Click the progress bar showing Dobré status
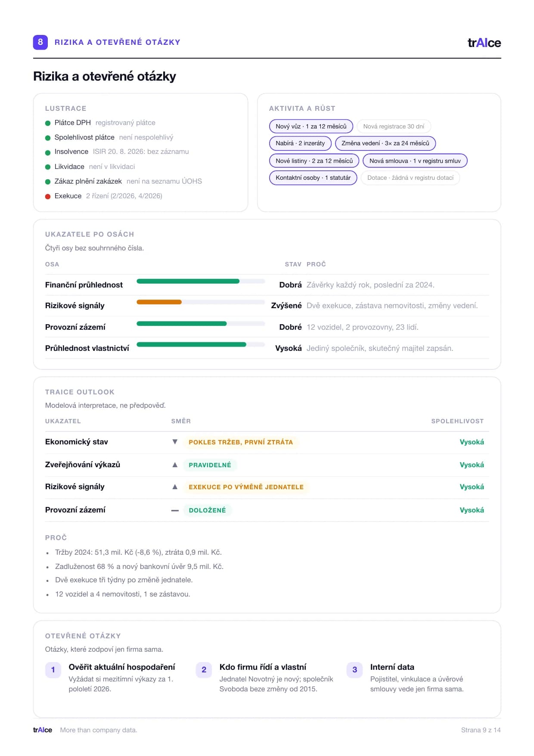The height and width of the screenshot is (756, 534). 201,324
